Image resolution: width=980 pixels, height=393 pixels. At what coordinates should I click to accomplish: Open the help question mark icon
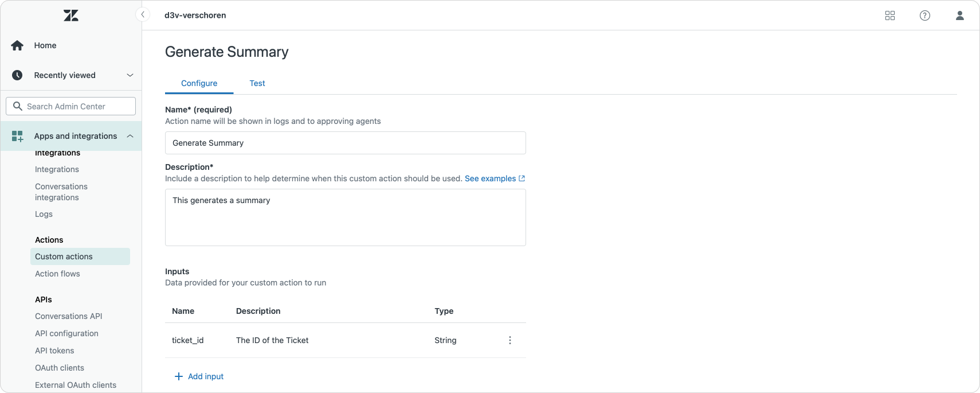coord(925,15)
